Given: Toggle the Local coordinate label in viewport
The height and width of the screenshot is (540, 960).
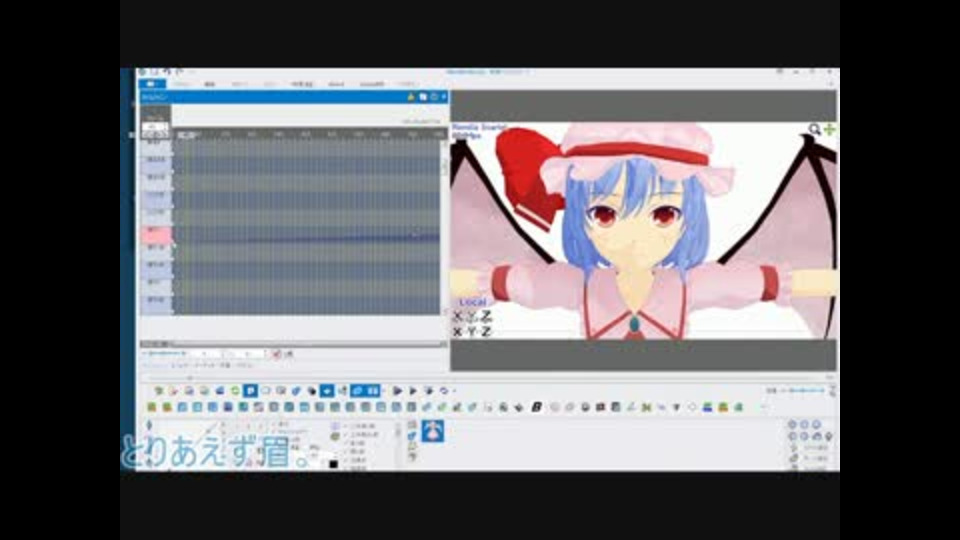Looking at the screenshot, I should (472, 302).
